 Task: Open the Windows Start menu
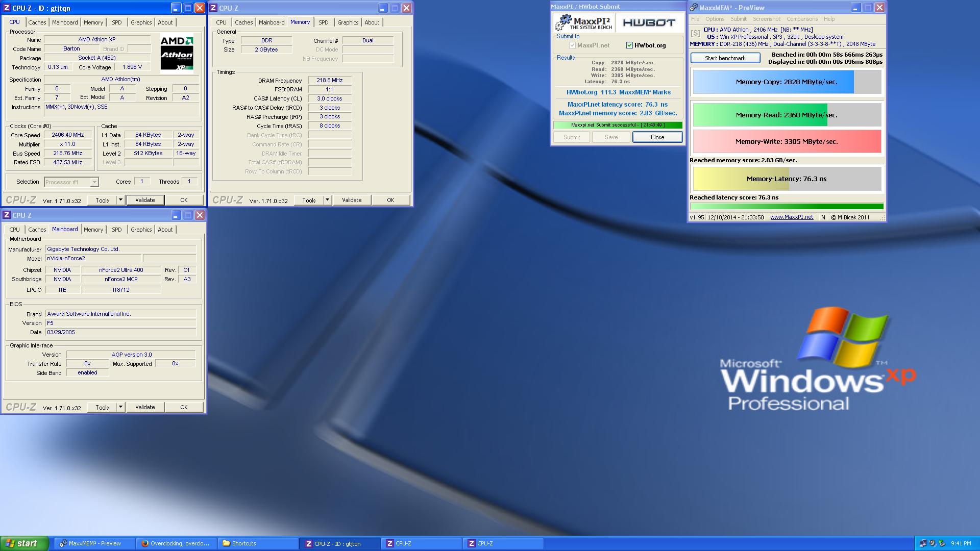[24, 543]
